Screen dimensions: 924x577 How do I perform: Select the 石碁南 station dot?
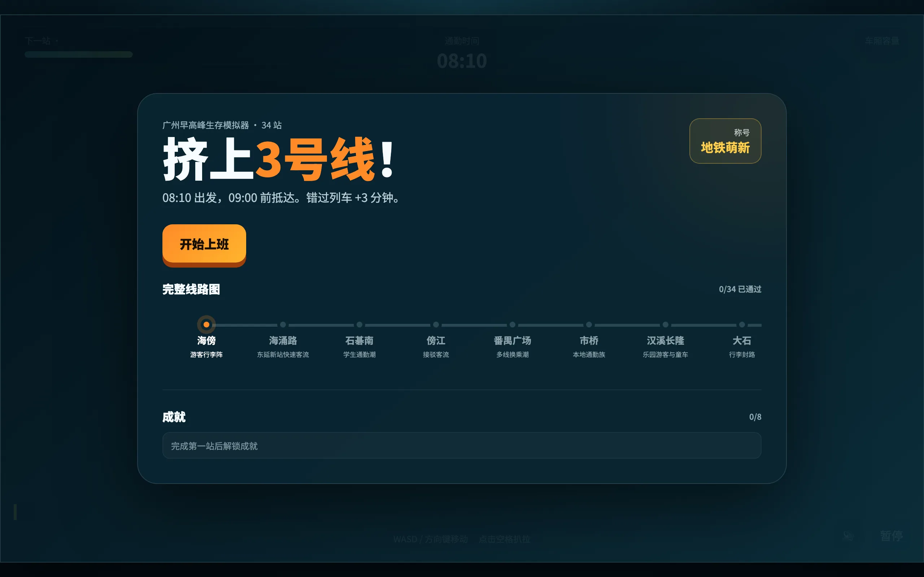(359, 325)
